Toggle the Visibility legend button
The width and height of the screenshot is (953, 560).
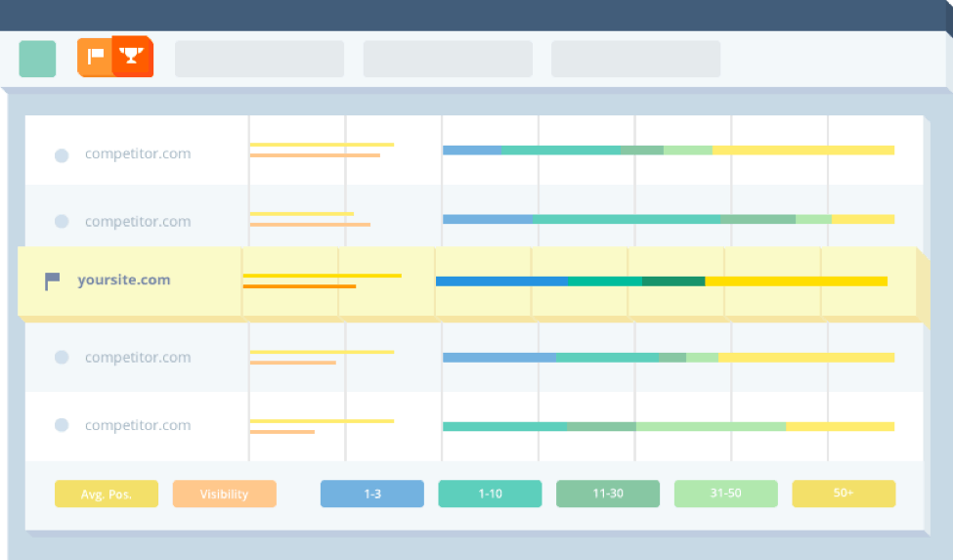[224, 494]
